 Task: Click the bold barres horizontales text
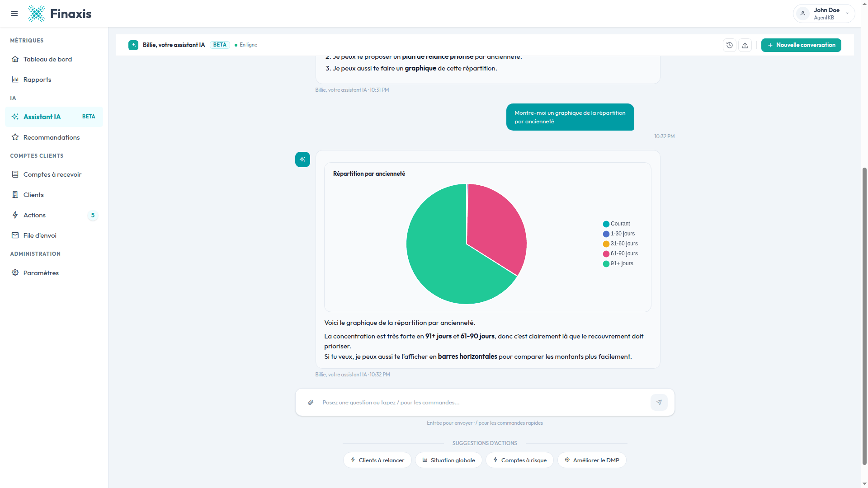pos(467,357)
